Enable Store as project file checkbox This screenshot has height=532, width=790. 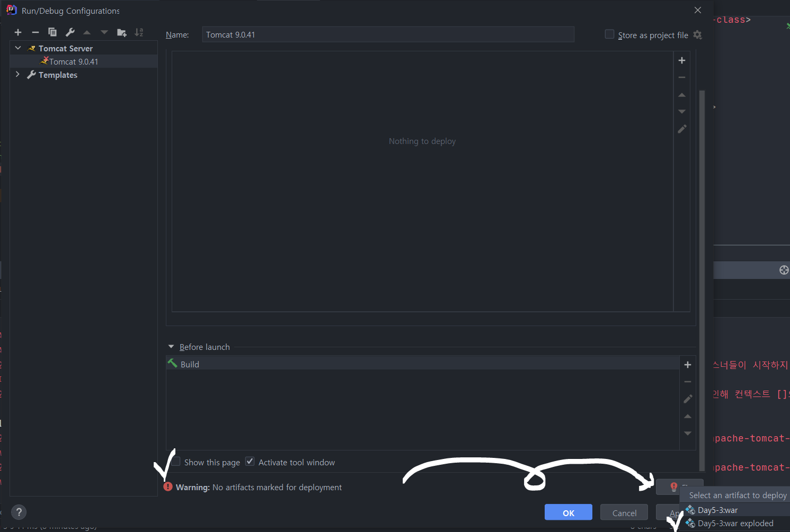609,34
